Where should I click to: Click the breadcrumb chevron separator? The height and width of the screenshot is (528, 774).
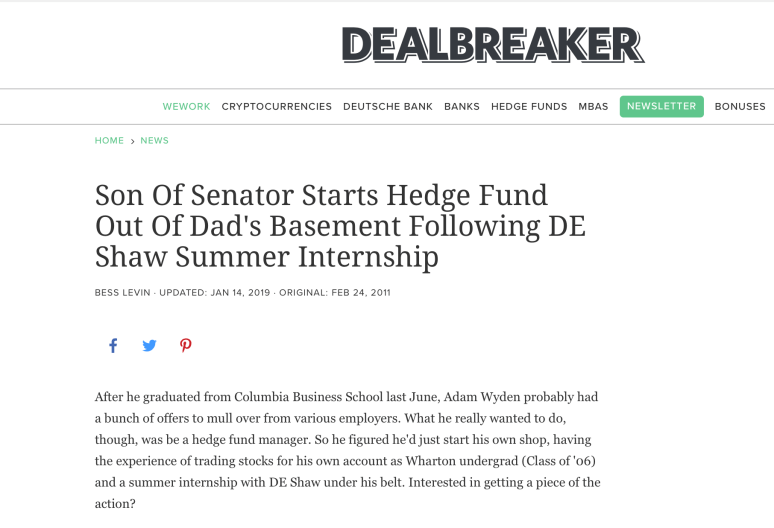(x=132, y=141)
